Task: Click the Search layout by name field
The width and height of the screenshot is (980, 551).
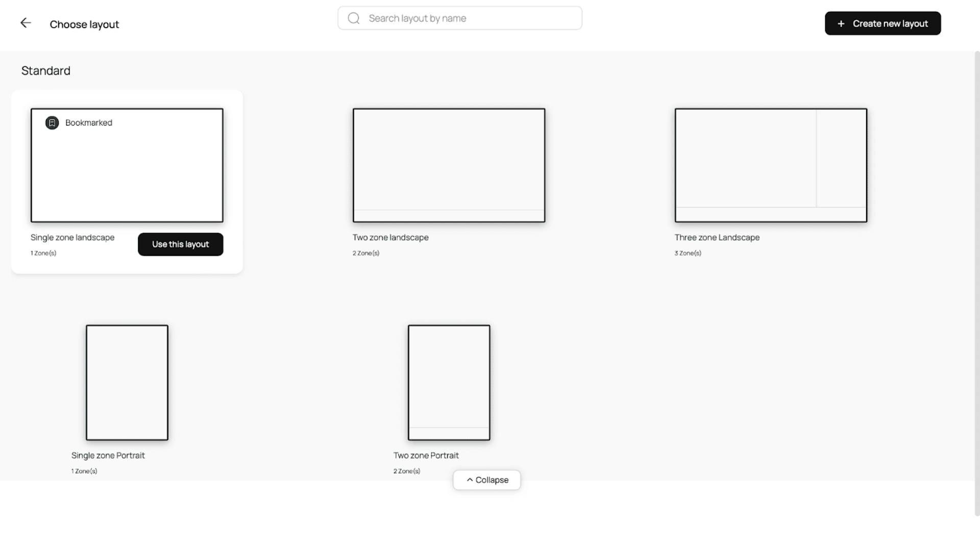Action: click(459, 18)
